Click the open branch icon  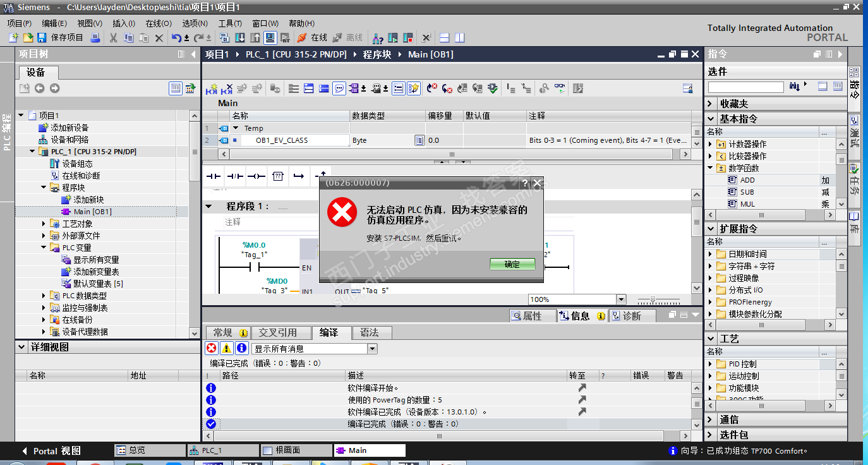[299, 176]
